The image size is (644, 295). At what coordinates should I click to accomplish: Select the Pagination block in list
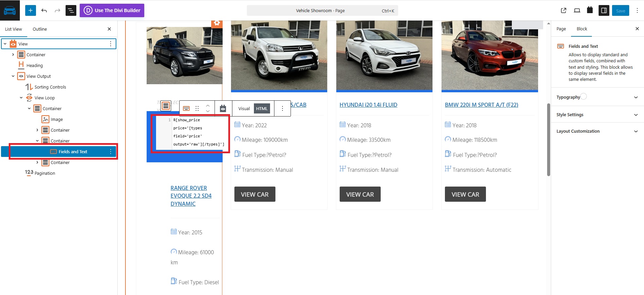pos(45,173)
